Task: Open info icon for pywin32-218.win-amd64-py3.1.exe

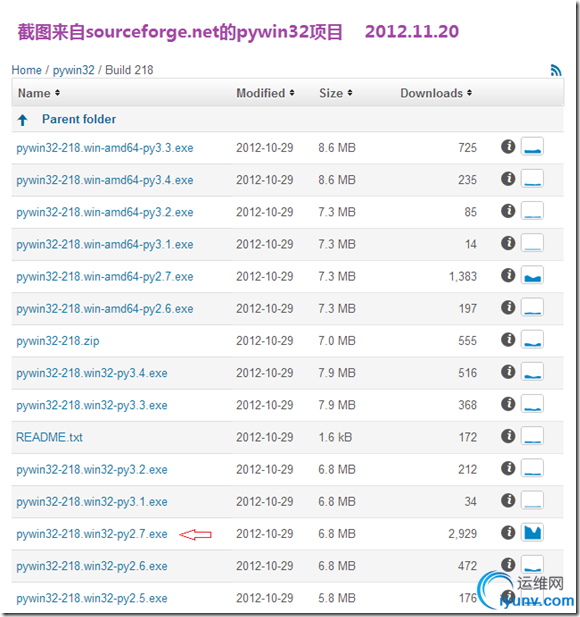Action: pyautogui.click(x=508, y=243)
